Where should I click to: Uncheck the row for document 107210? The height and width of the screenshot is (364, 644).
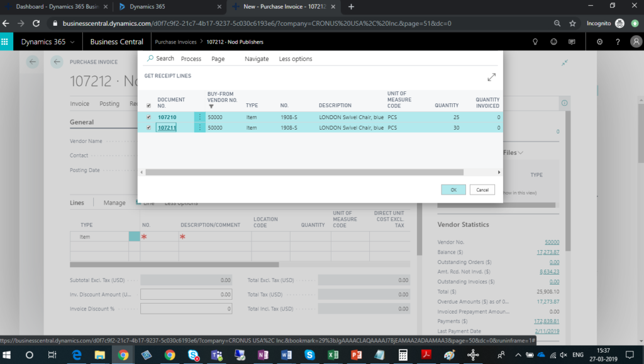(x=148, y=117)
